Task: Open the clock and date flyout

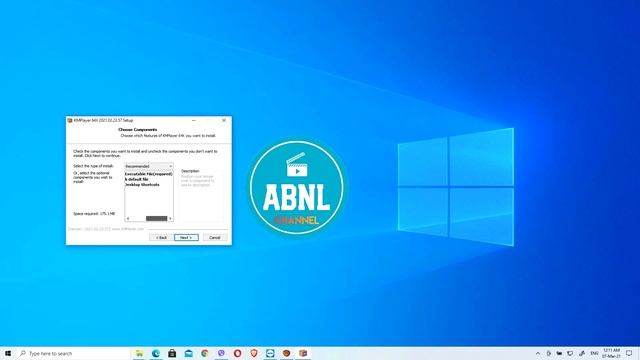Action: point(611,353)
